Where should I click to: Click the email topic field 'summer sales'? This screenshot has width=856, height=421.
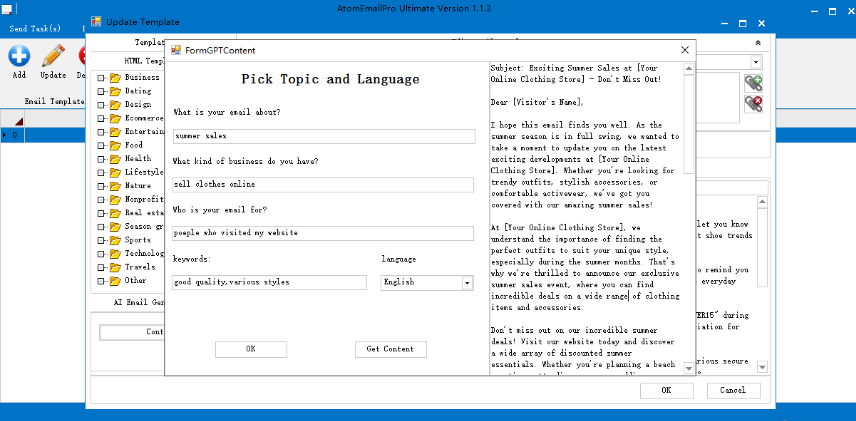coord(324,136)
